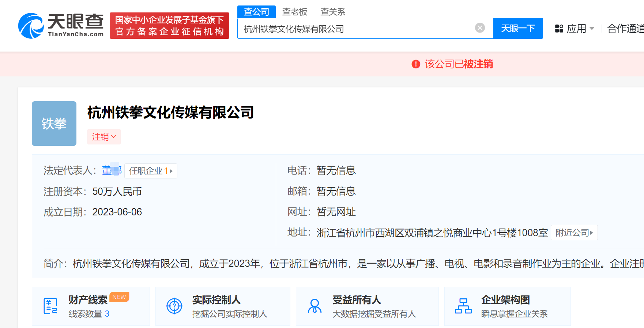The height and width of the screenshot is (328, 644).
Task: Open the 受益所有人 card title
Action: [x=357, y=300]
